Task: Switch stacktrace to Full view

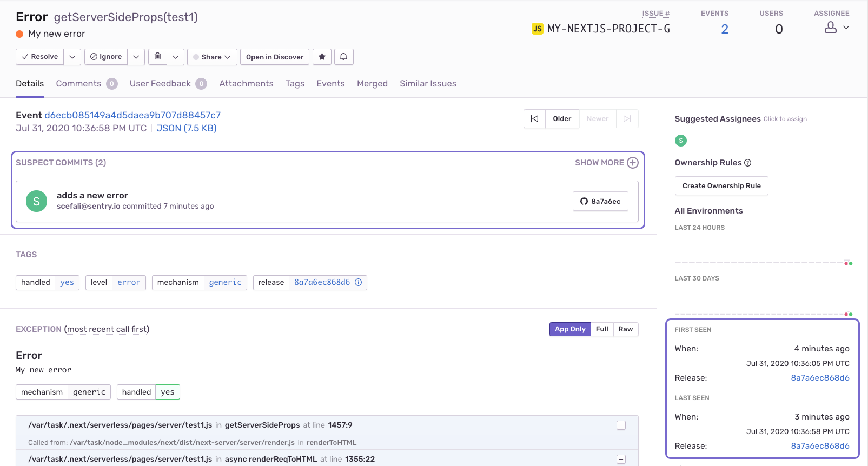Action: click(602, 329)
